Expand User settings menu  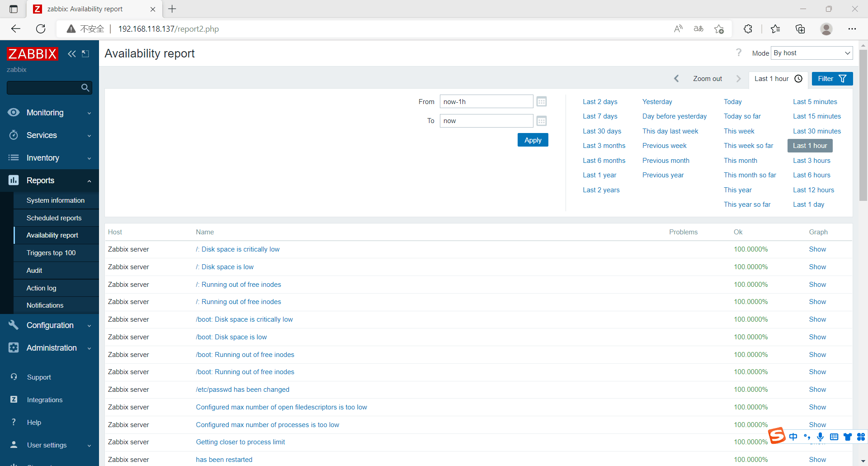49,445
